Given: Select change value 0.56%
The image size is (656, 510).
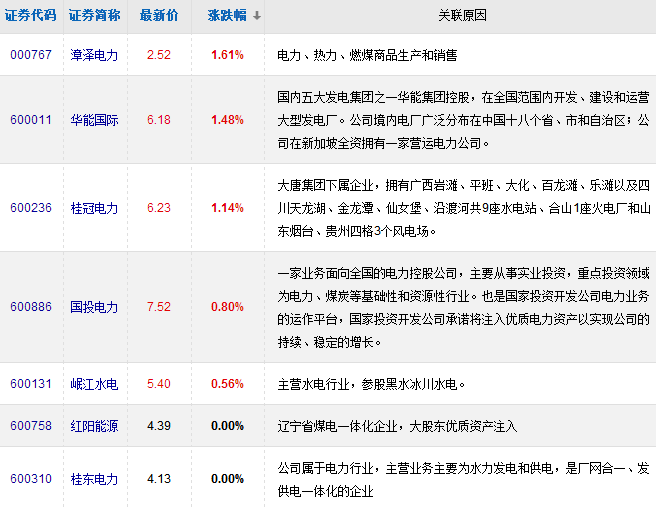Looking at the screenshot, I should tap(227, 384).
